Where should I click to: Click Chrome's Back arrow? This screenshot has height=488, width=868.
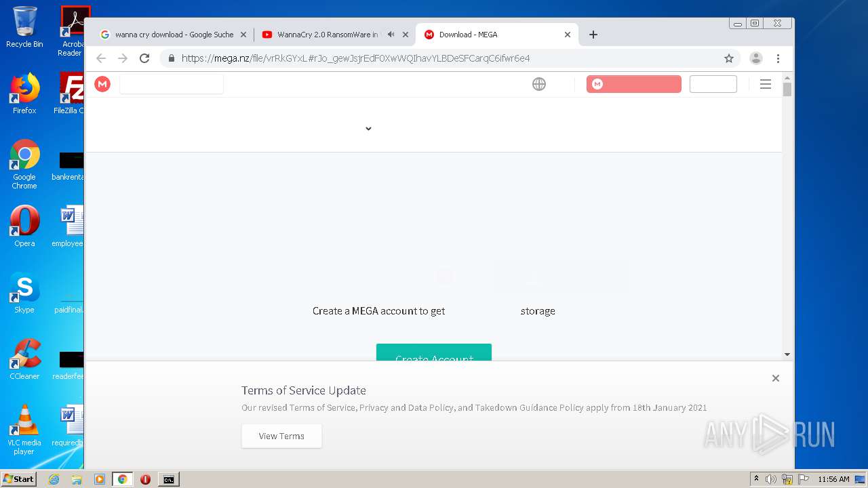pos(101,58)
